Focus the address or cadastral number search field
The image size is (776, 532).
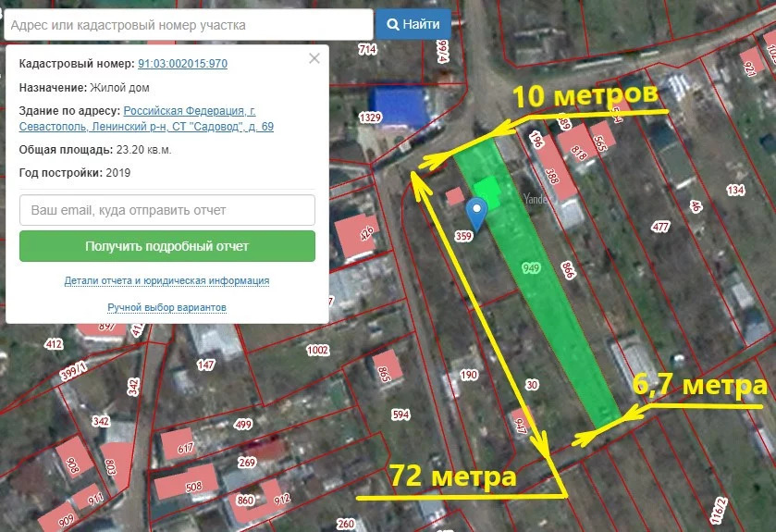188,25
